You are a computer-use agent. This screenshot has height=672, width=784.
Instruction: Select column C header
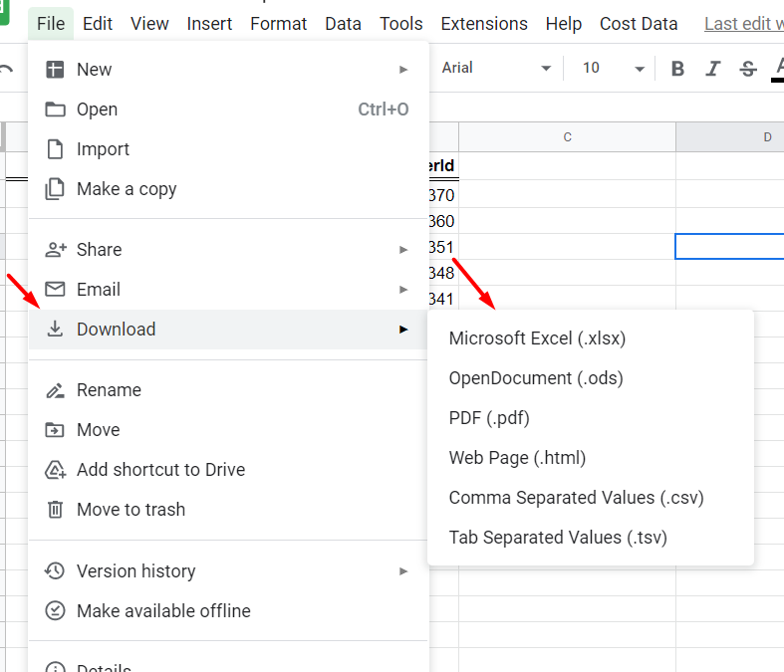567,137
